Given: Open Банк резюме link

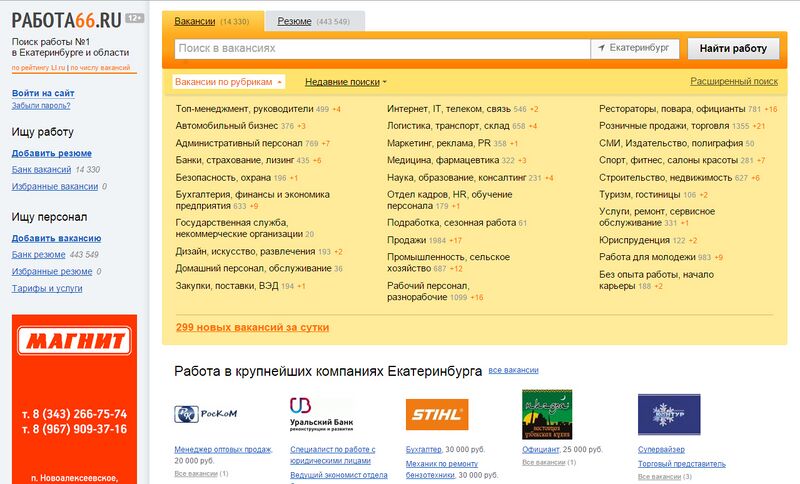Looking at the screenshot, I should [38, 254].
